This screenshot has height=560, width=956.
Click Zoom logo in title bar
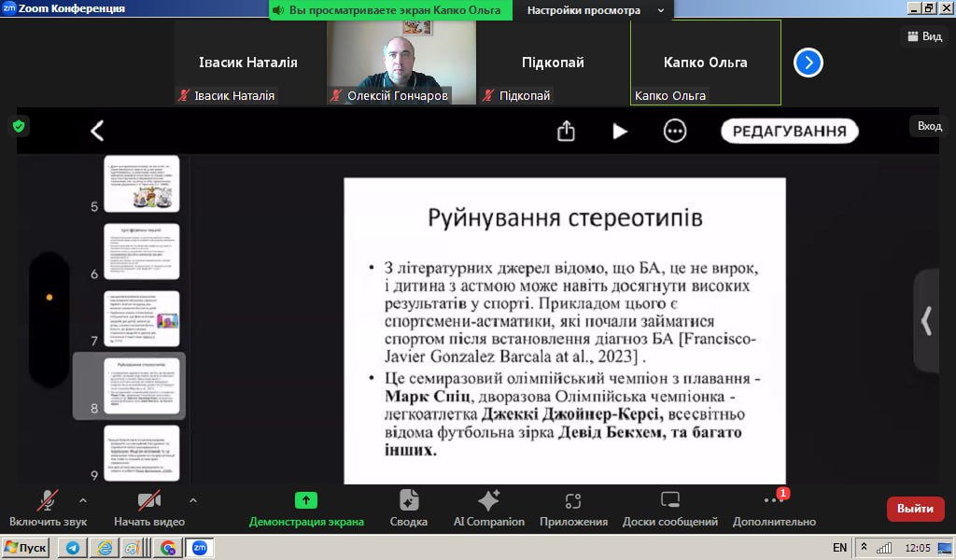coord(8,7)
